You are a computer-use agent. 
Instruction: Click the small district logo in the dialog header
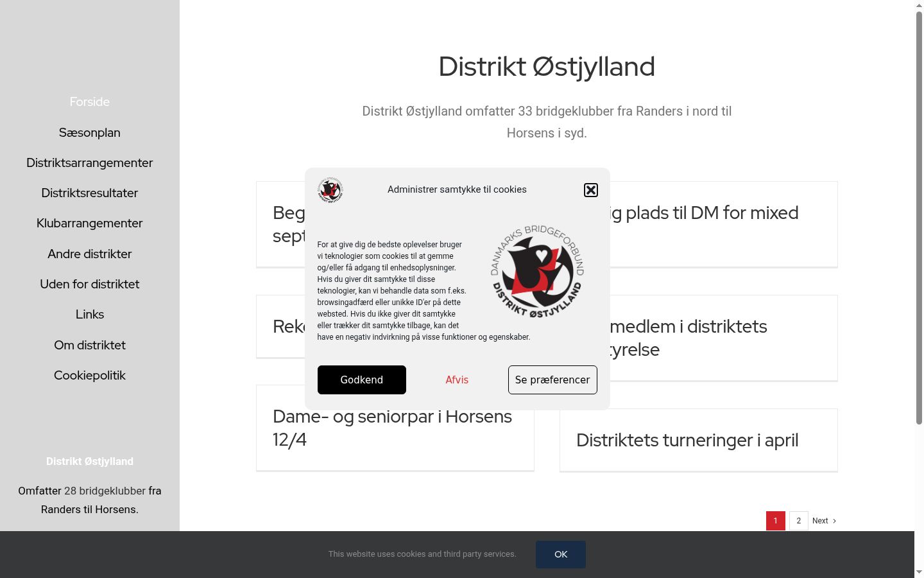point(330,190)
